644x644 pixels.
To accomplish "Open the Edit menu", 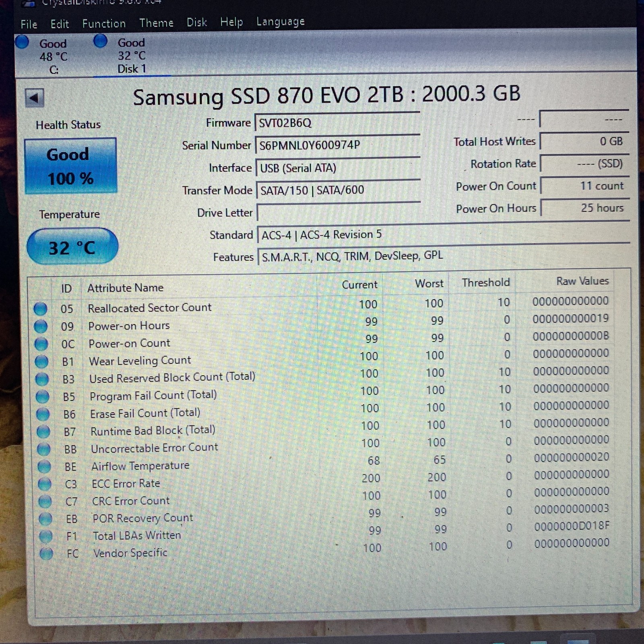I will click(60, 24).
